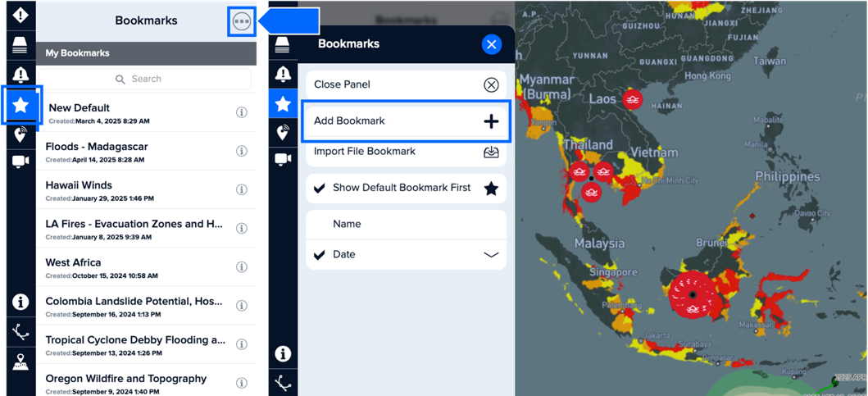The height and width of the screenshot is (396, 868).
Task: Show info for Floods - Madagascar bookmark
Action: click(x=241, y=151)
